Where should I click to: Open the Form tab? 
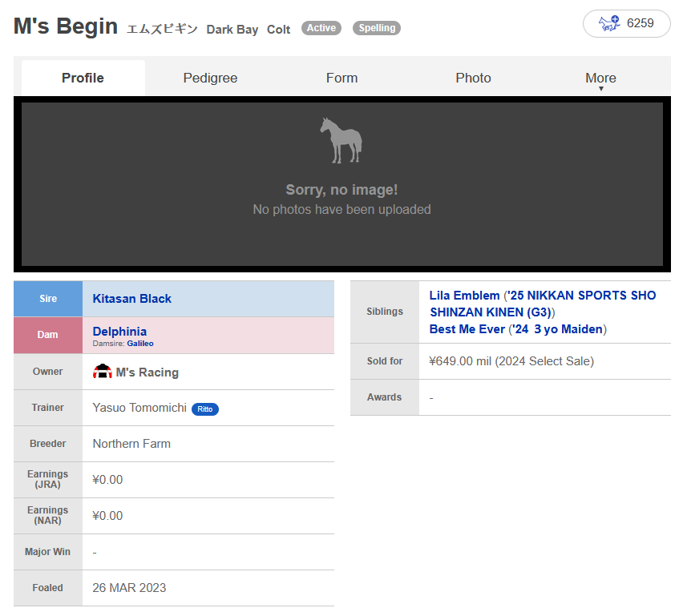(x=342, y=78)
